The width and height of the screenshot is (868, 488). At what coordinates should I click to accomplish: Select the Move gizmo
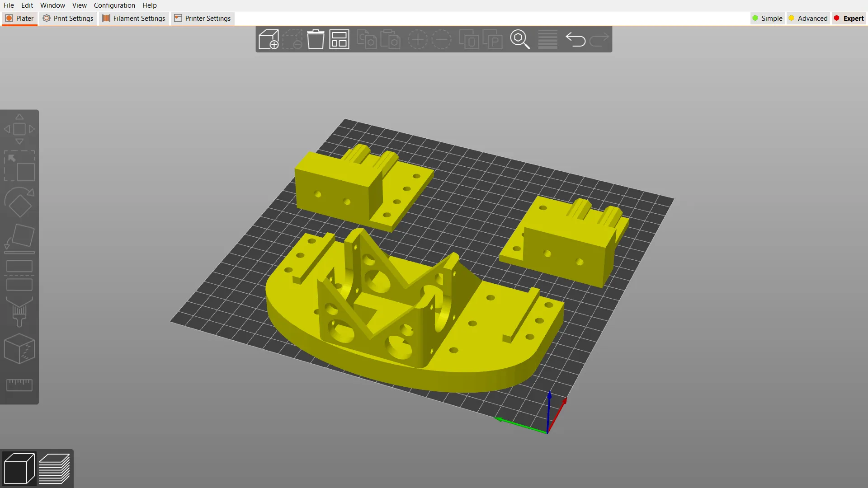(19, 129)
